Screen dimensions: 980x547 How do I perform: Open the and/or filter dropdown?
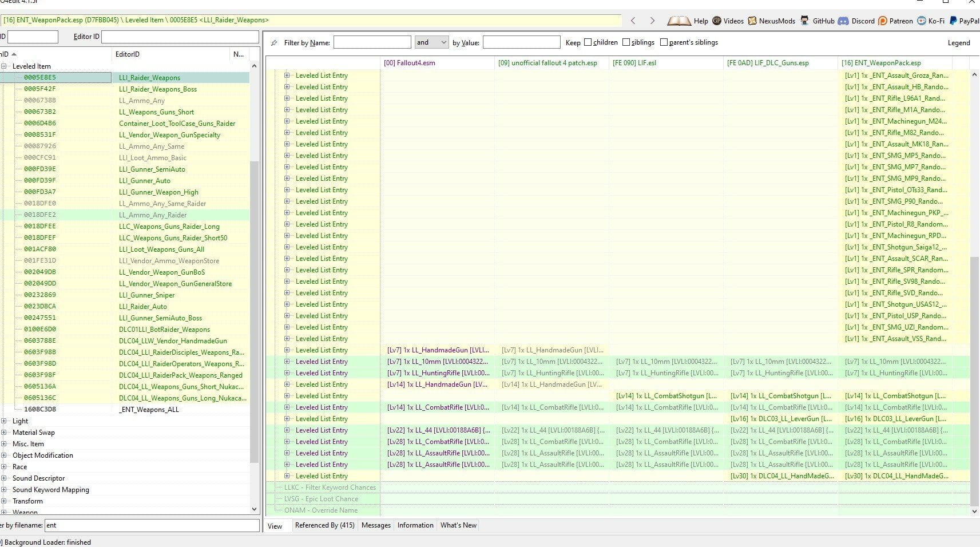coord(431,42)
